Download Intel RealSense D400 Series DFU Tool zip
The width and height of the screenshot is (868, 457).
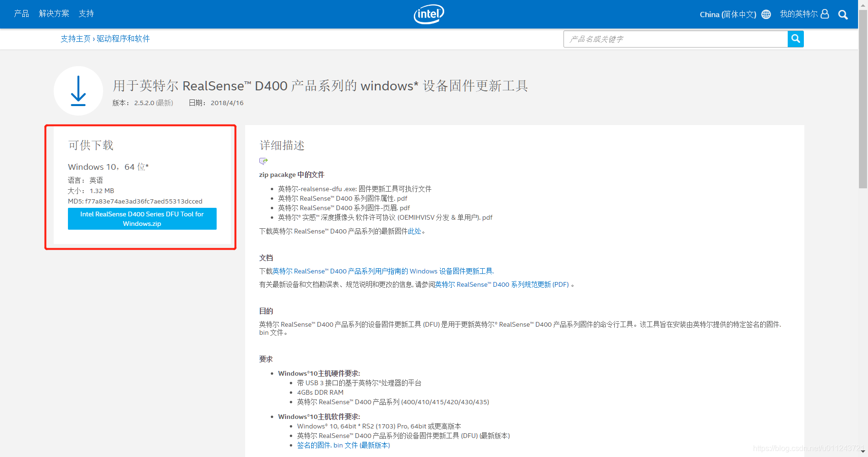click(142, 219)
